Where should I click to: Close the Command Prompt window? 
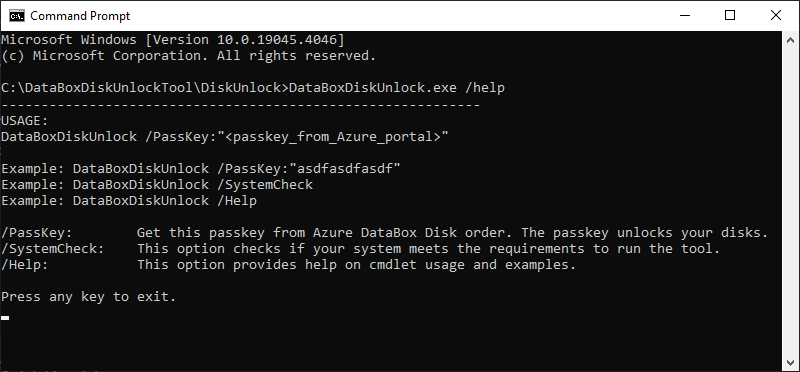point(776,16)
